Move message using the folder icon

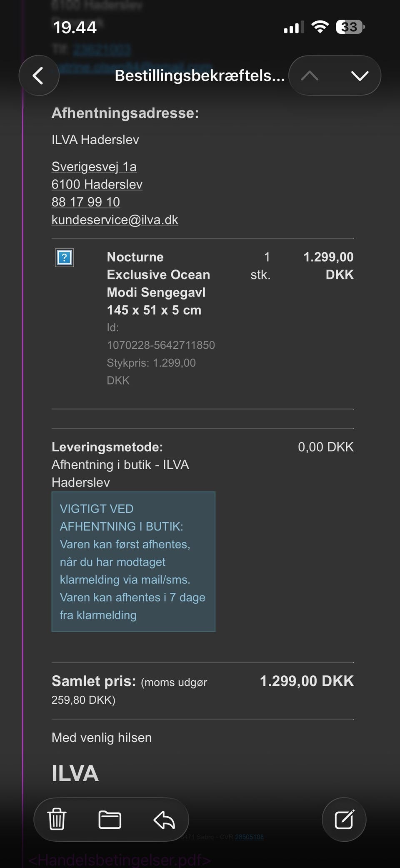[x=110, y=819]
